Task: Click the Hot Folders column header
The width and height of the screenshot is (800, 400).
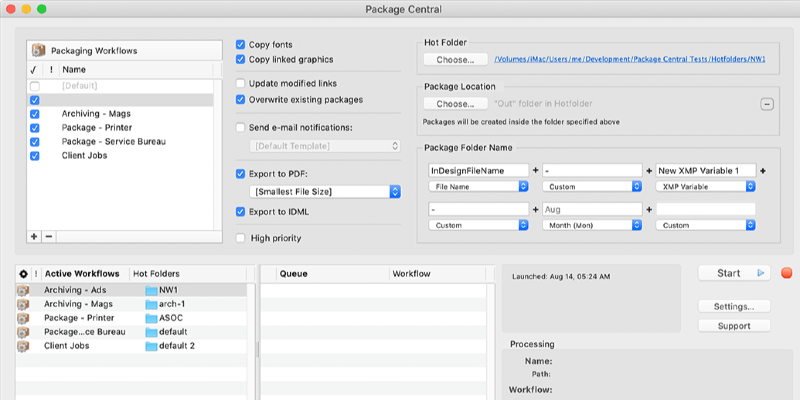Action: tap(188, 274)
